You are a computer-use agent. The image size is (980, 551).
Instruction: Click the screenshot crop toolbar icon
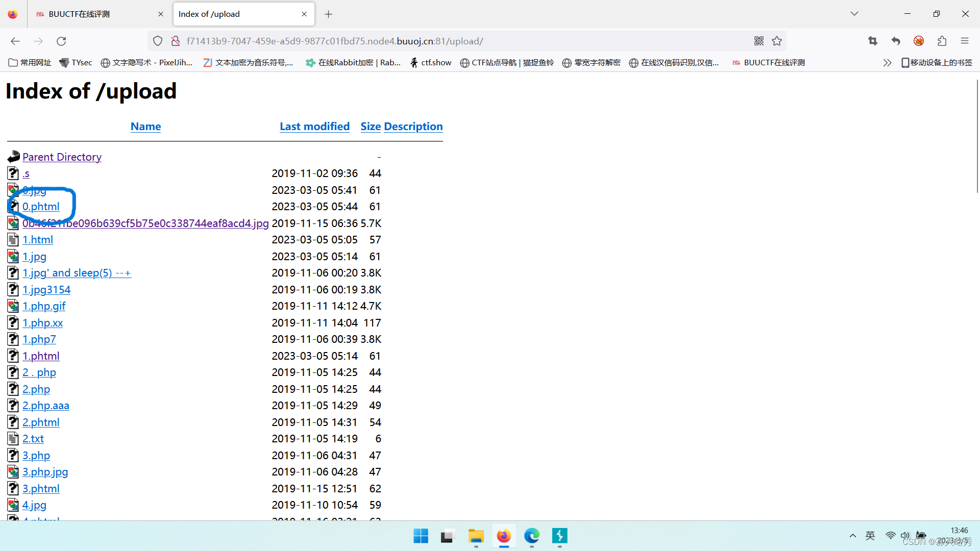(x=872, y=41)
